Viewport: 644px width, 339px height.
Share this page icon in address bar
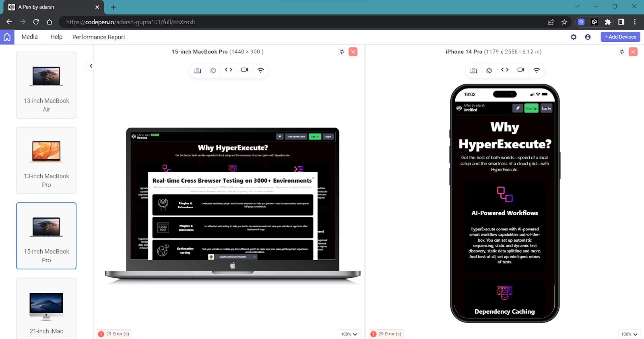point(551,22)
